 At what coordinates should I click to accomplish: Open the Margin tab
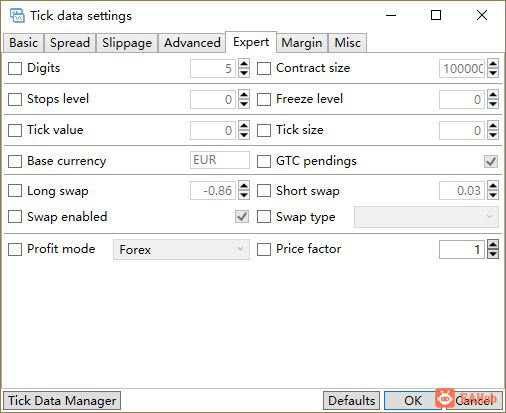pyautogui.click(x=302, y=43)
